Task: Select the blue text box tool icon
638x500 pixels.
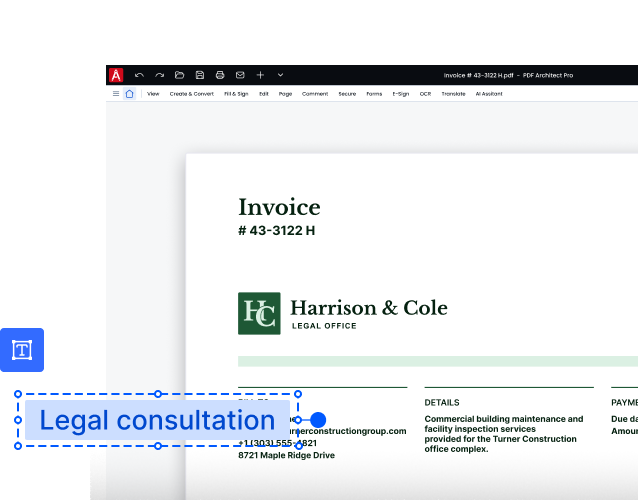Action: [x=22, y=350]
